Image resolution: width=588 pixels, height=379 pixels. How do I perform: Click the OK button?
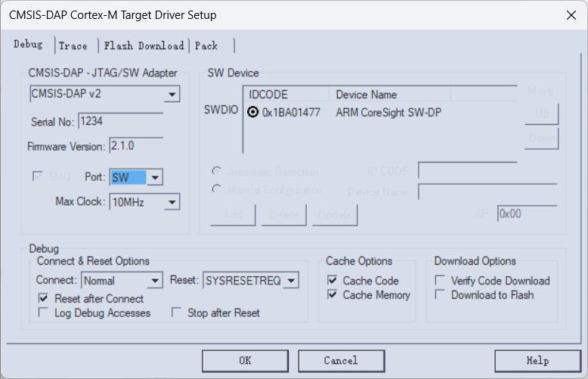point(245,361)
